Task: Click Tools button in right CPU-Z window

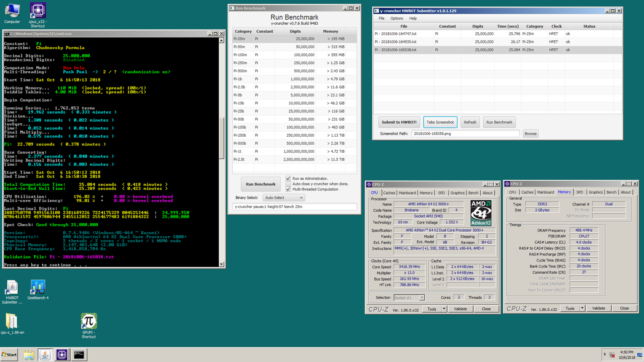Action: [570, 308]
